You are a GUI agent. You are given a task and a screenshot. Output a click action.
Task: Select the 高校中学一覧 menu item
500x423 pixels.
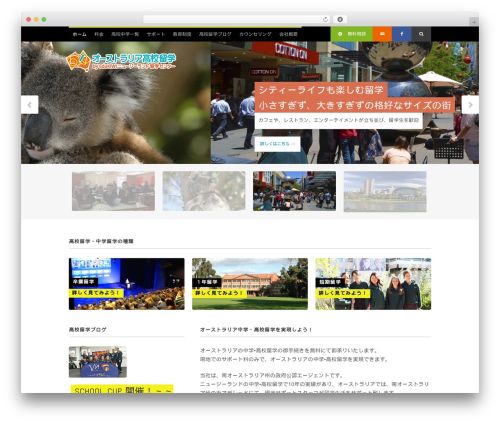[x=125, y=34]
